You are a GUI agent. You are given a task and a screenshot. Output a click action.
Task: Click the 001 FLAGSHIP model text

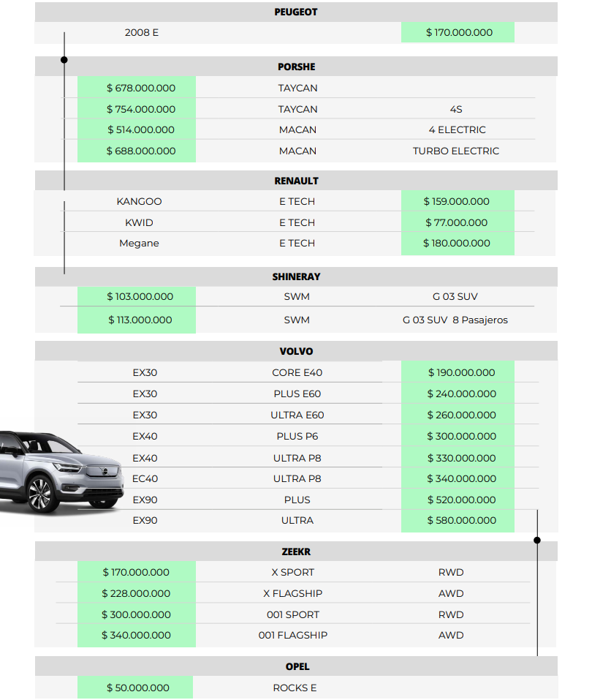tap(292, 635)
